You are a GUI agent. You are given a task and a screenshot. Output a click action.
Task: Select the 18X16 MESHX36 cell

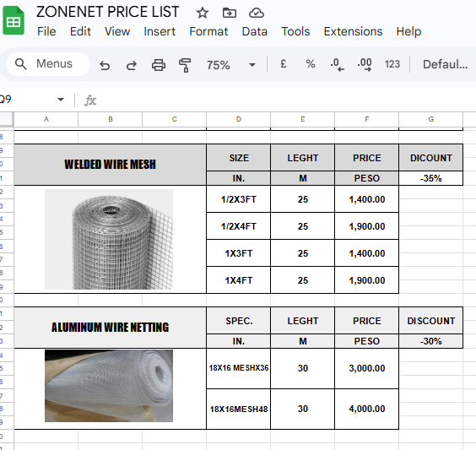[239, 368]
